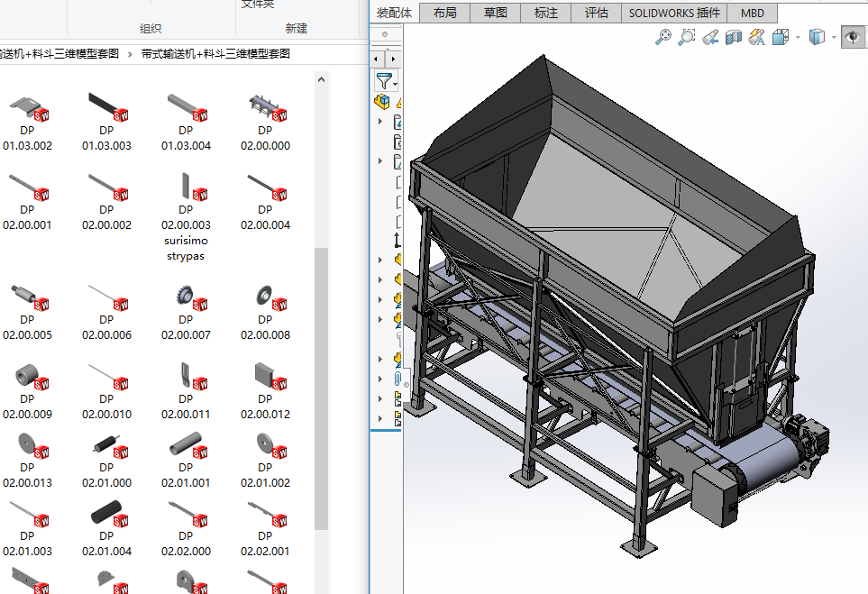Viewport: 868px width, 594px height.
Task: Click the Display Style cube icon
Action: point(817,37)
